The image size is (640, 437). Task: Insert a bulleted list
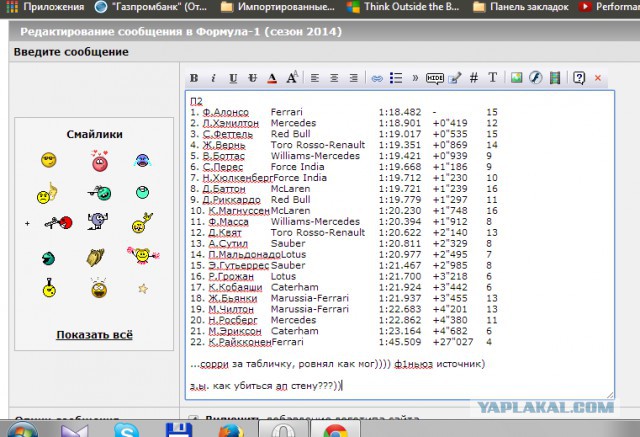pyautogui.click(x=396, y=78)
